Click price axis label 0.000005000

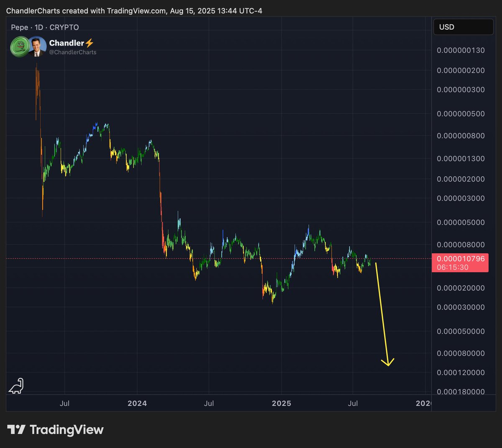[x=461, y=222]
